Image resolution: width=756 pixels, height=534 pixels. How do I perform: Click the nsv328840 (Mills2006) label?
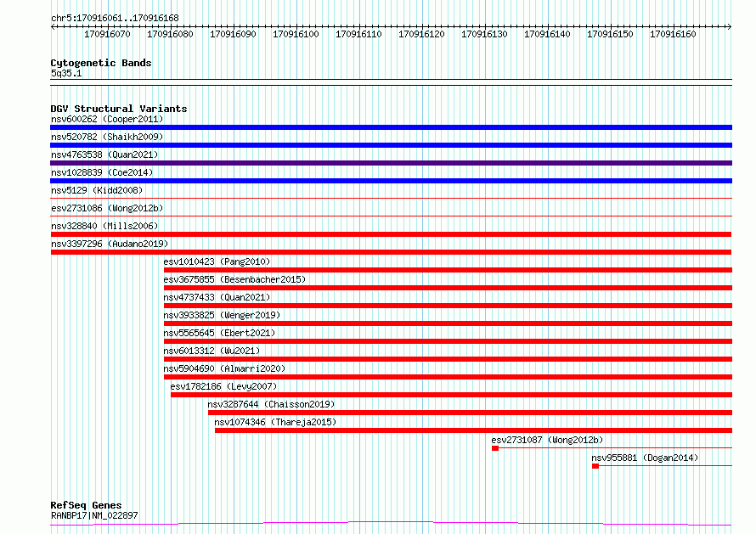(104, 226)
